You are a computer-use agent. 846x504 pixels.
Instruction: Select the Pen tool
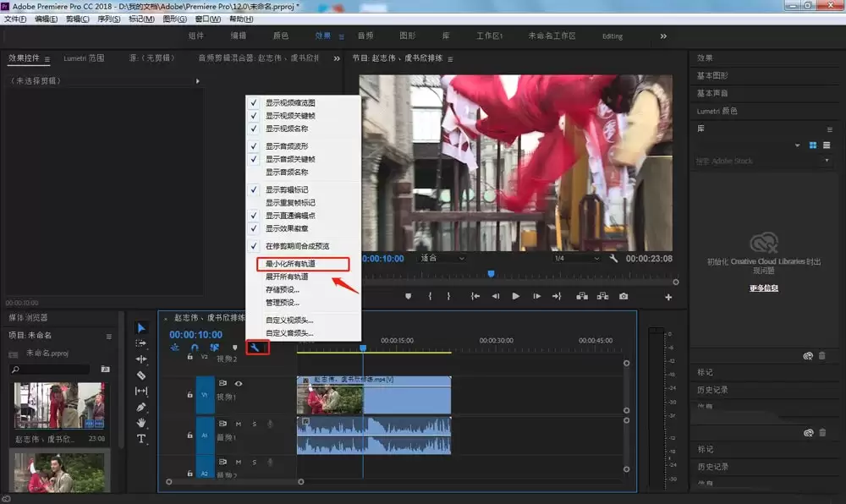pyautogui.click(x=141, y=407)
